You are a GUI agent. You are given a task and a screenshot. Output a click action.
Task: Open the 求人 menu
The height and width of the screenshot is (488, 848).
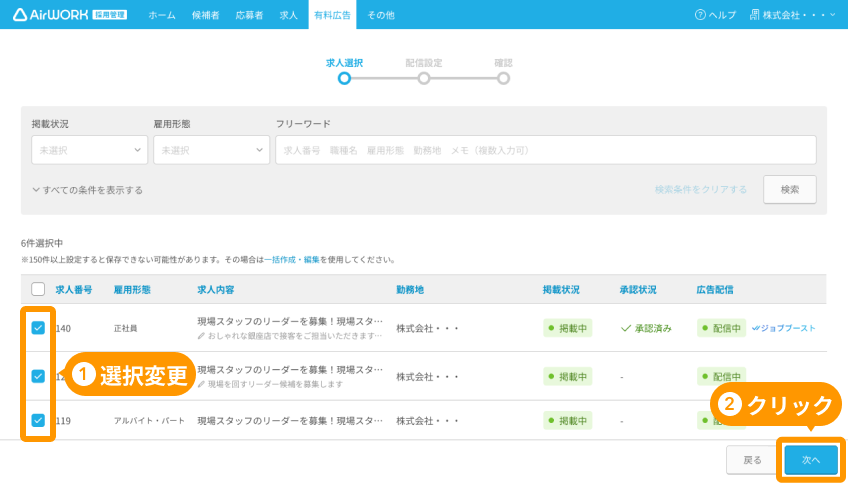pos(288,15)
